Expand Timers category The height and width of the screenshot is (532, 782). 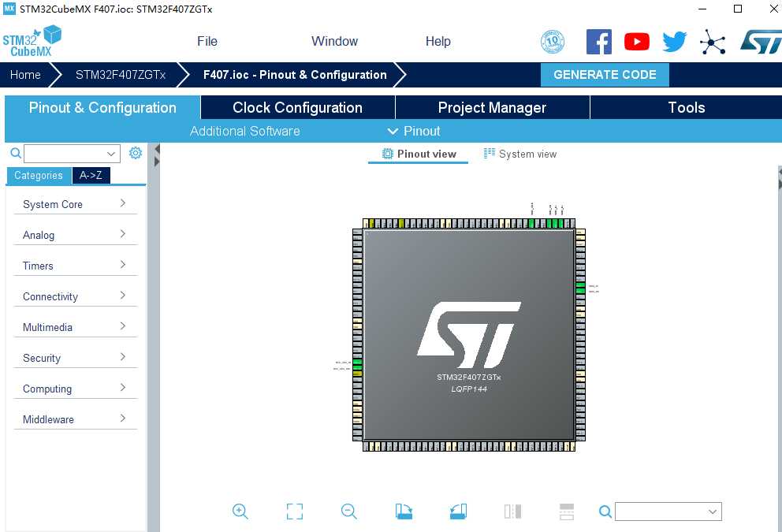pyautogui.click(x=75, y=266)
